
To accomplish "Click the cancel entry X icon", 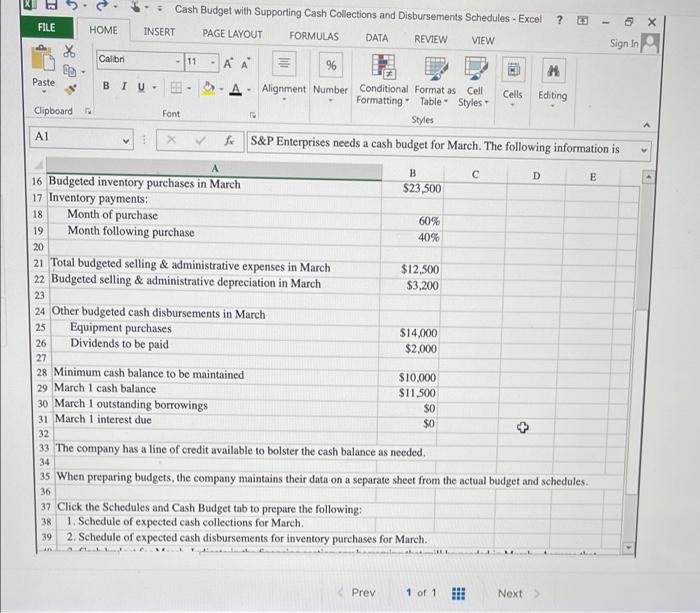I will tap(171, 140).
